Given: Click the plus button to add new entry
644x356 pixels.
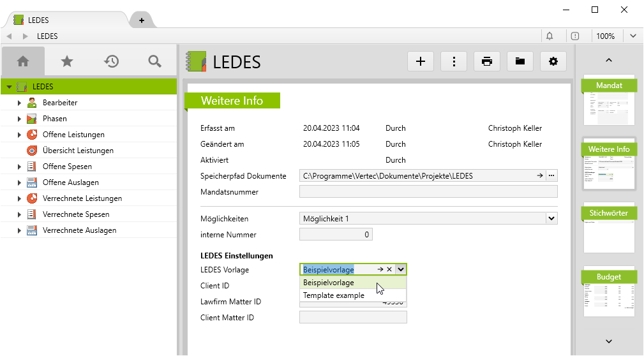Looking at the screenshot, I should point(421,61).
